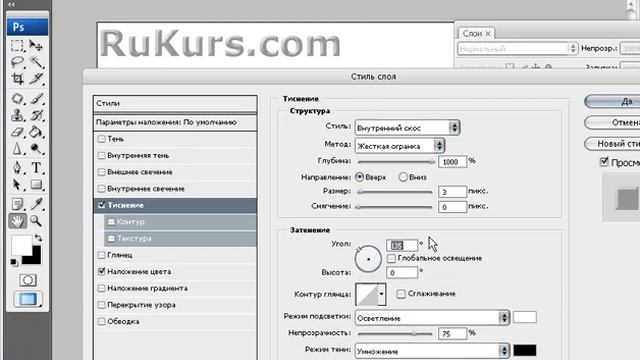Click the Photoshop Ps logo

point(27,27)
